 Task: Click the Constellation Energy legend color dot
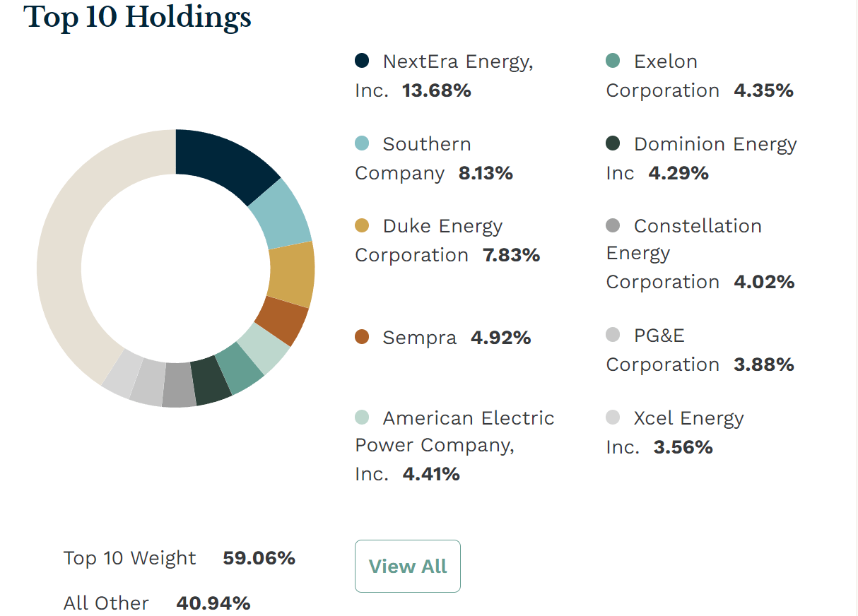point(613,226)
